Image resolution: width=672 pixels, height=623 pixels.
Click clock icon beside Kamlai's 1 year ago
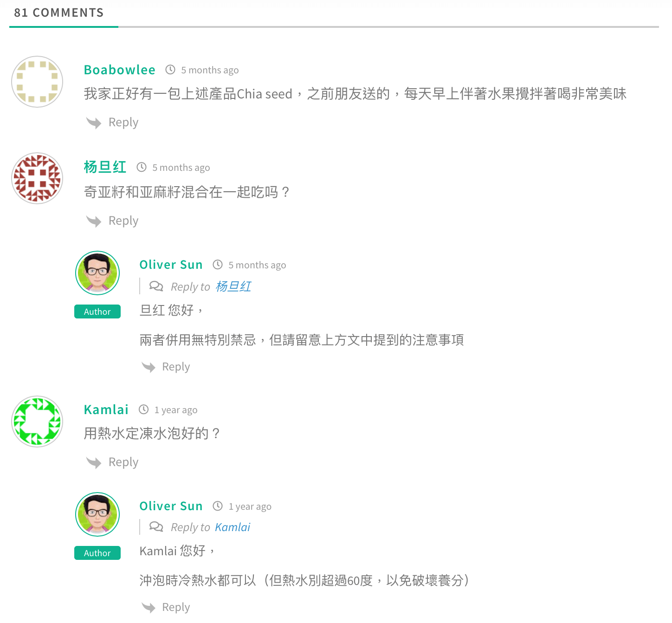[x=144, y=409]
